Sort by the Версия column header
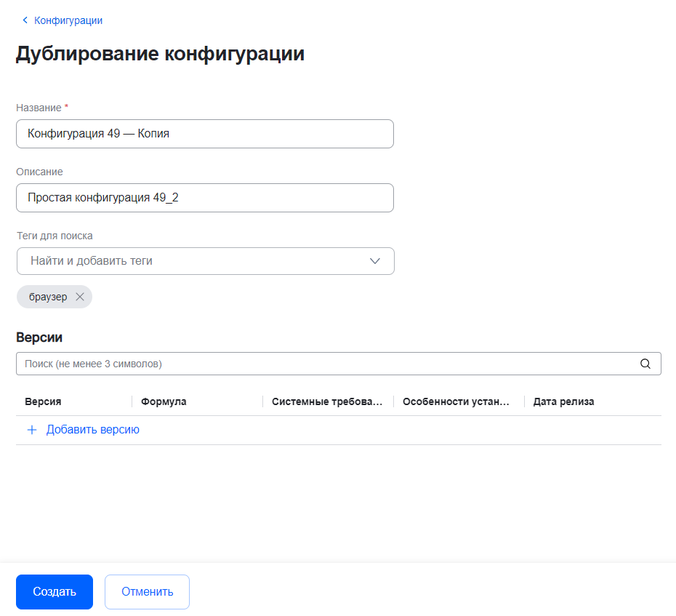This screenshot has width=676, height=616. pyautogui.click(x=43, y=401)
